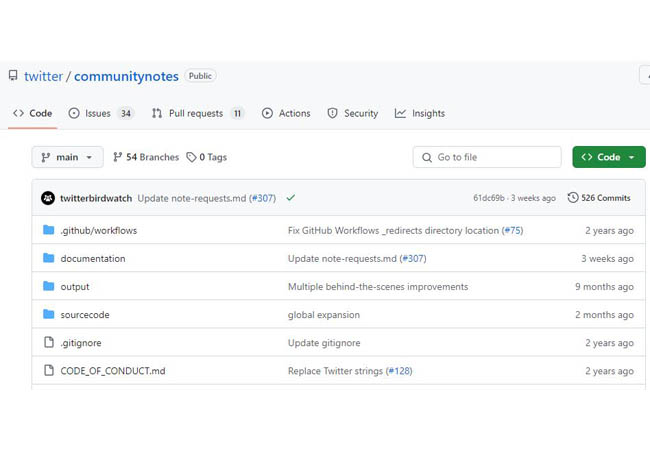Open the twitter organization link
The width and height of the screenshot is (650, 450).
[x=44, y=76]
